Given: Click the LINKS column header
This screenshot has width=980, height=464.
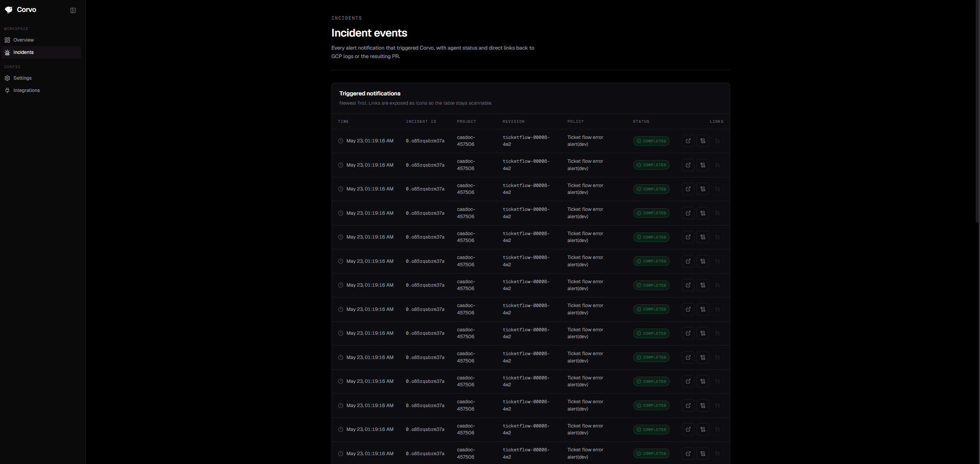Looking at the screenshot, I should coord(716,122).
